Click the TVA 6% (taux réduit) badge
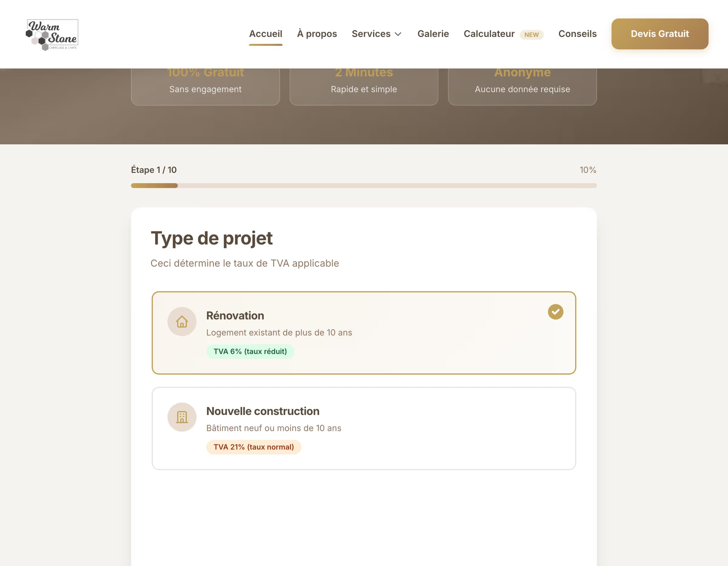 click(250, 351)
